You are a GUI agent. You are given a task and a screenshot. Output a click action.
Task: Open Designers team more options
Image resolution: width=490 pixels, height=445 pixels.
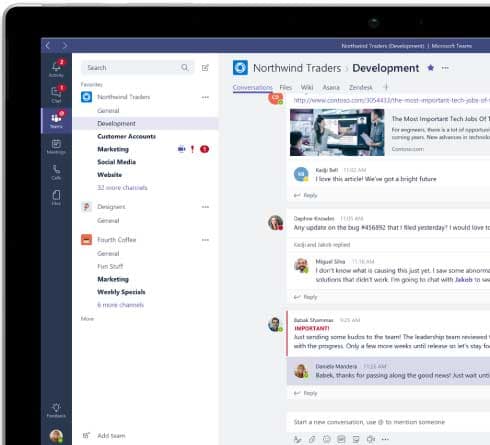[x=205, y=207]
